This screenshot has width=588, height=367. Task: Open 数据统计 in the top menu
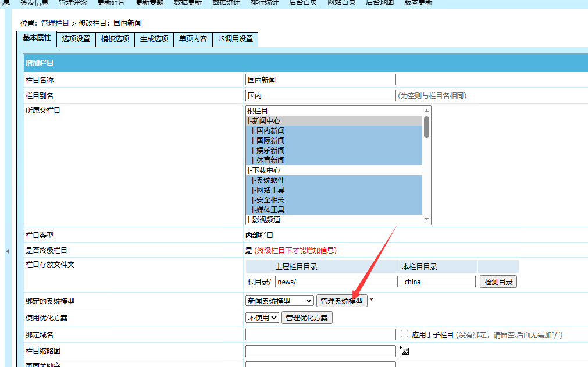[228, 3]
